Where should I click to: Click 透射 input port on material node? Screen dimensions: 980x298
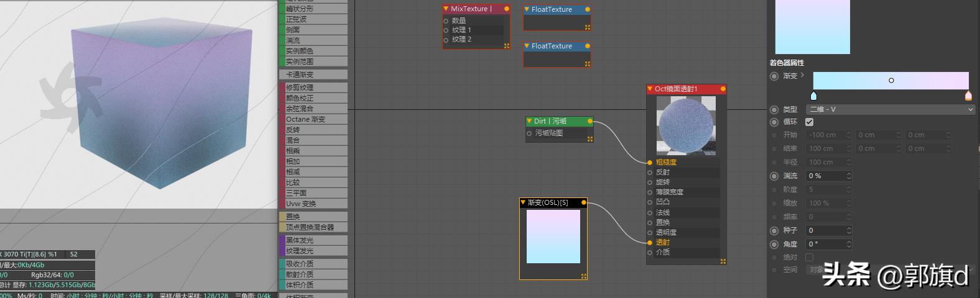coord(650,242)
